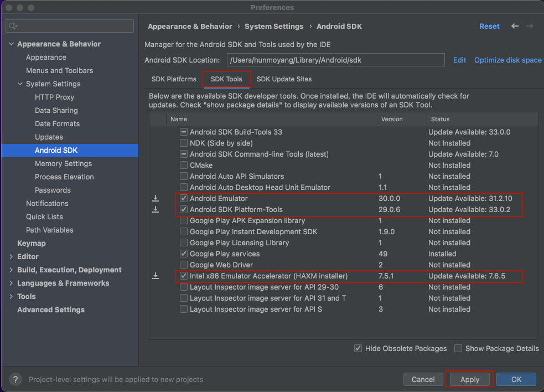Open Menus and Toolbars settings
This screenshot has height=392, width=544.
click(x=60, y=70)
